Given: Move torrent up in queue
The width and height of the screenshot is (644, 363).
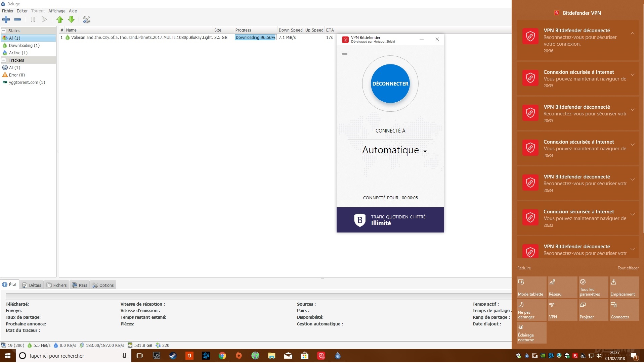Looking at the screenshot, I should click(x=60, y=19).
